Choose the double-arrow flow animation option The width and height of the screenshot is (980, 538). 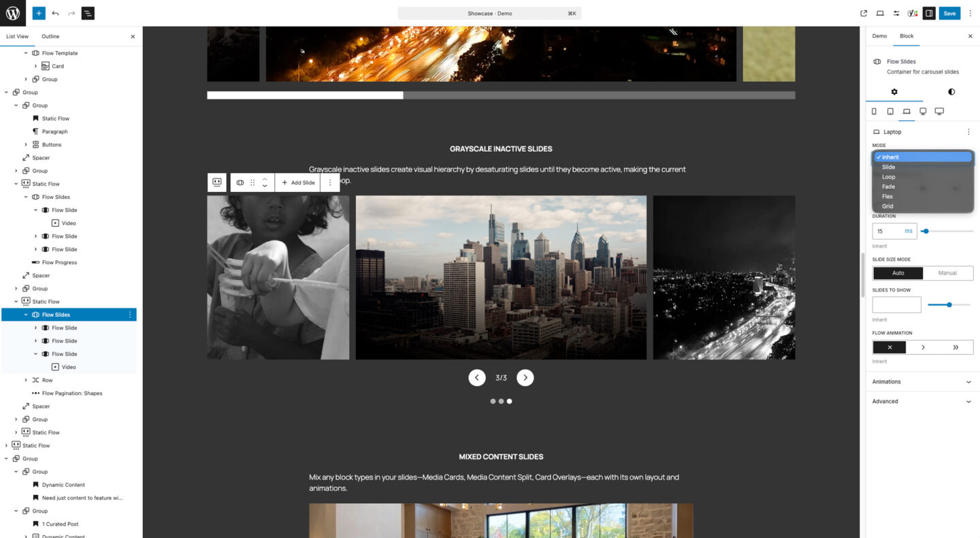(x=955, y=347)
